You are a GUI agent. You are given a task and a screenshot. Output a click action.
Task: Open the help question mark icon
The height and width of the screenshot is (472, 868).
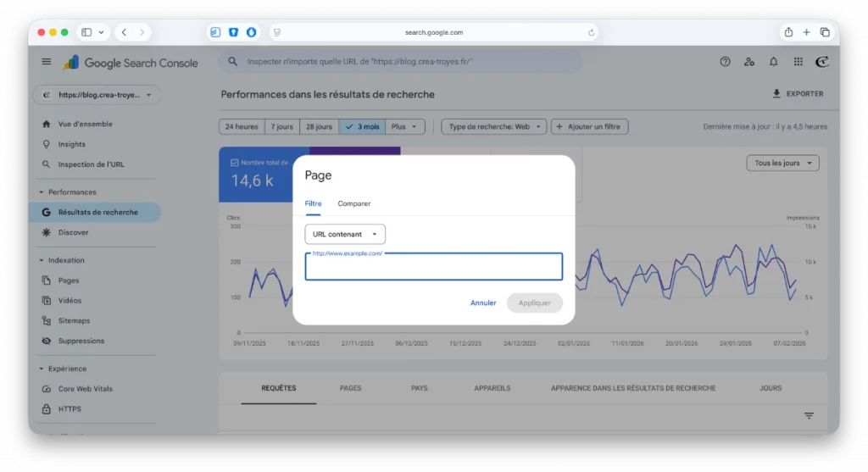point(725,62)
